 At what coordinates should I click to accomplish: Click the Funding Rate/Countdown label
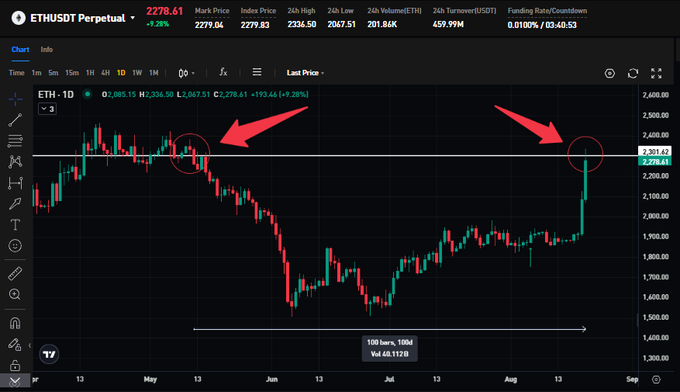click(547, 11)
